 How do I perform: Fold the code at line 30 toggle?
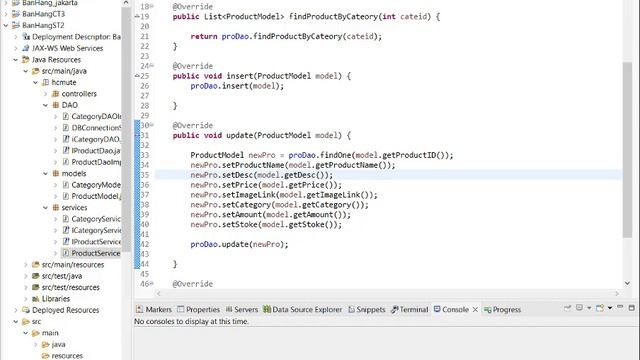[x=152, y=124]
